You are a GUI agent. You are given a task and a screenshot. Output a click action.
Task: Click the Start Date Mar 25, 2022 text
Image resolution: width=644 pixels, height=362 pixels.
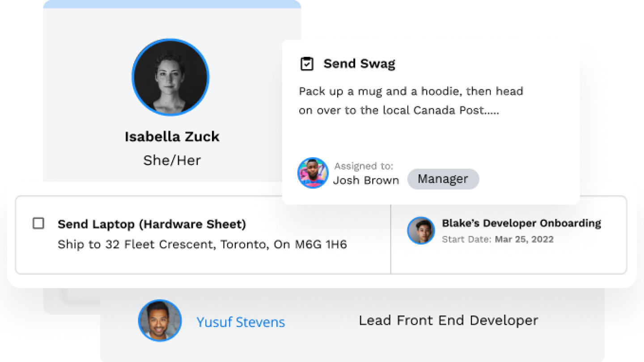[x=498, y=240]
